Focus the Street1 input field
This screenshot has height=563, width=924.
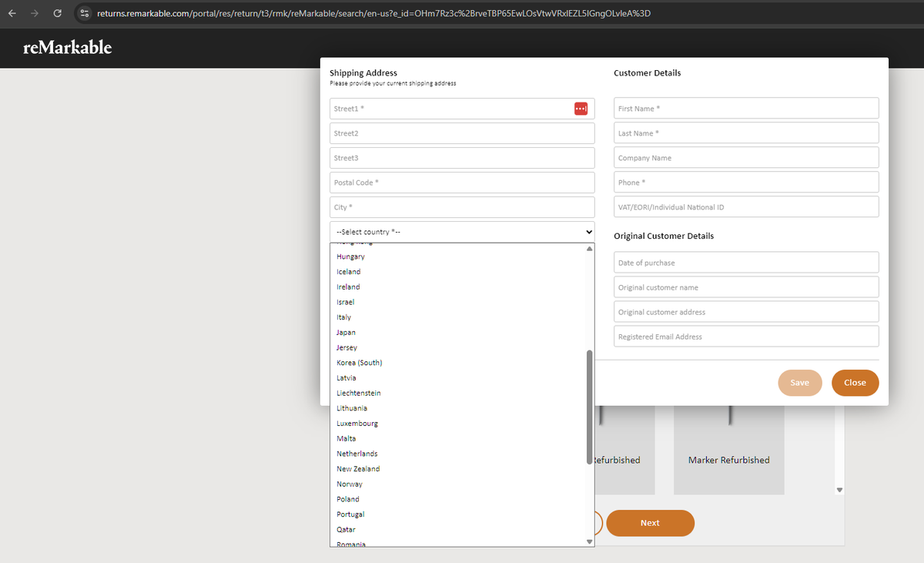pos(462,109)
